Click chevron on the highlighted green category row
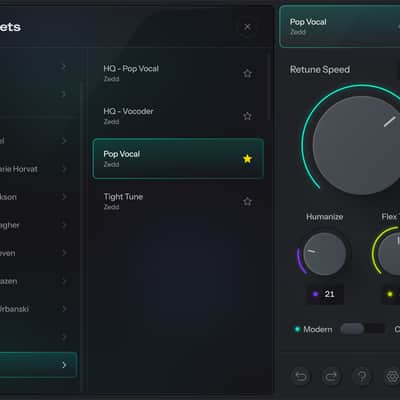Image resolution: width=400 pixels, height=400 pixels. point(64,365)
